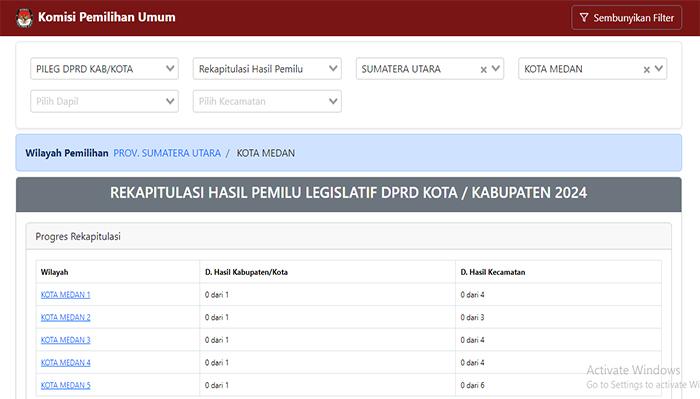Click the funnel filter icon
The image size is (700, 399).
584,17
